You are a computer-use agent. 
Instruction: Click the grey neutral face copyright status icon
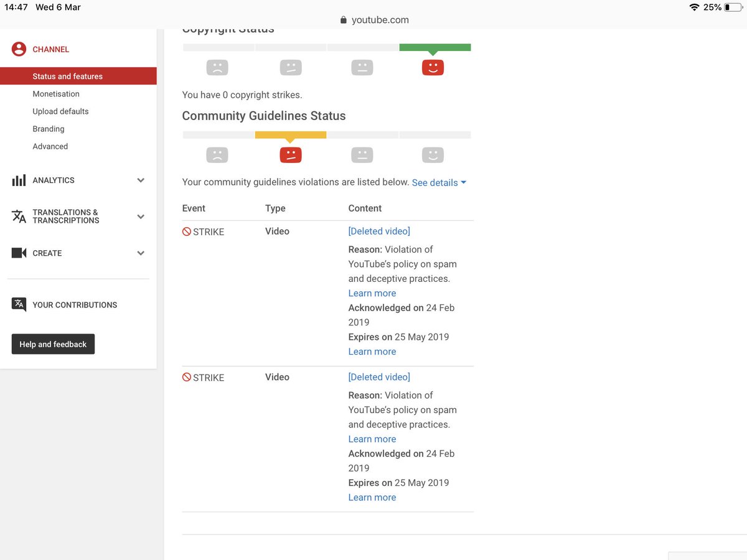362,67
